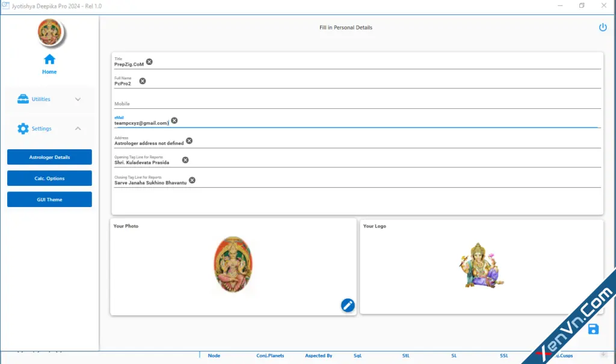Minimize the Jyotishya Deepika window
The image size is (616, 364).
point(560,5)
